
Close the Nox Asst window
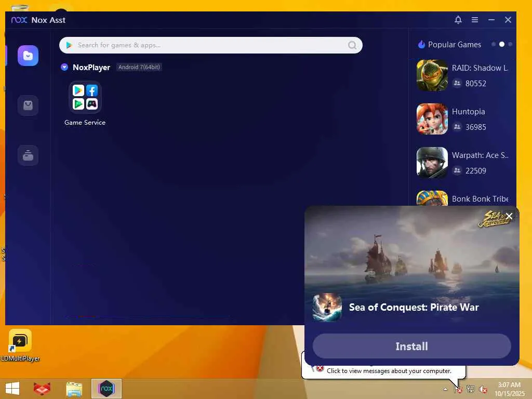point(508,20)
